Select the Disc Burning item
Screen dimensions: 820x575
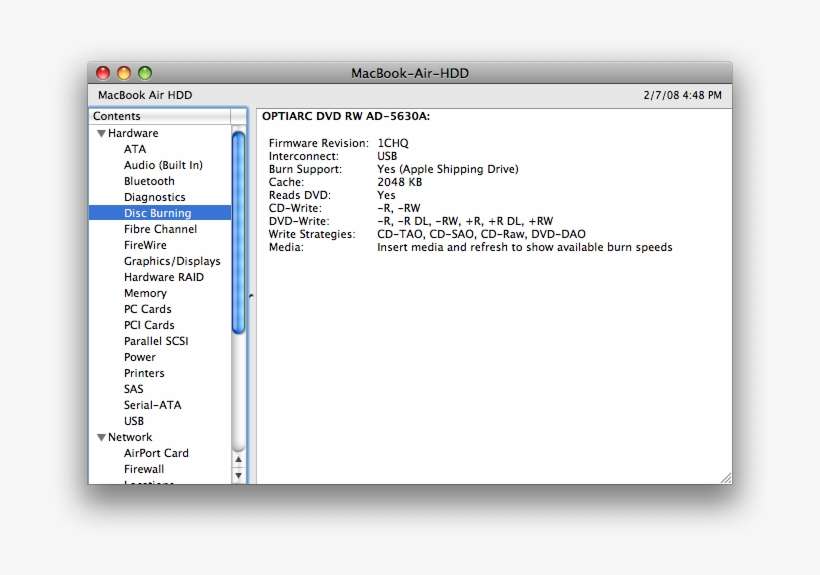coord(157,213)
